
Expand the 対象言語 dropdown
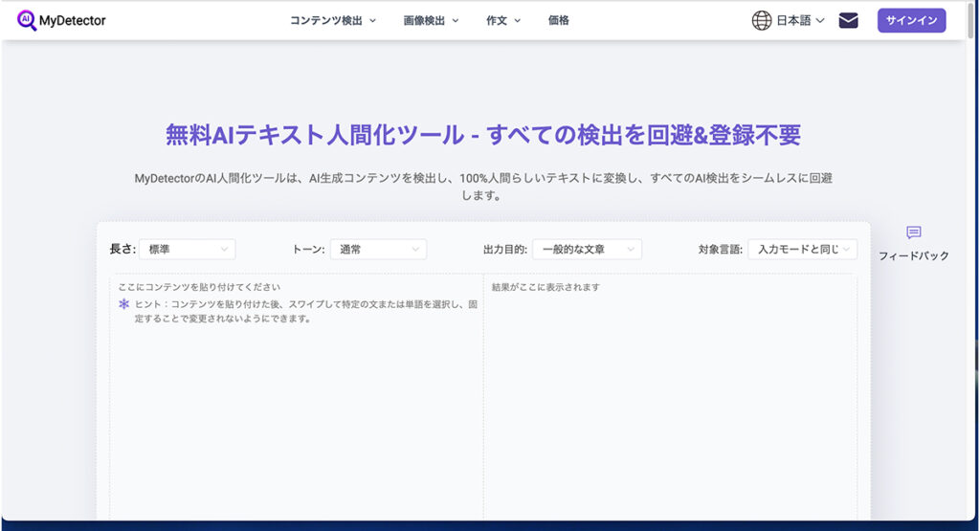(x=802, y=249)
